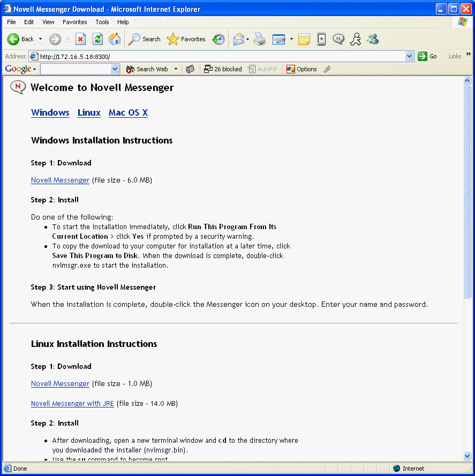
Task: Go back using the Back arrow icon
Action: [x=13, y=39]
